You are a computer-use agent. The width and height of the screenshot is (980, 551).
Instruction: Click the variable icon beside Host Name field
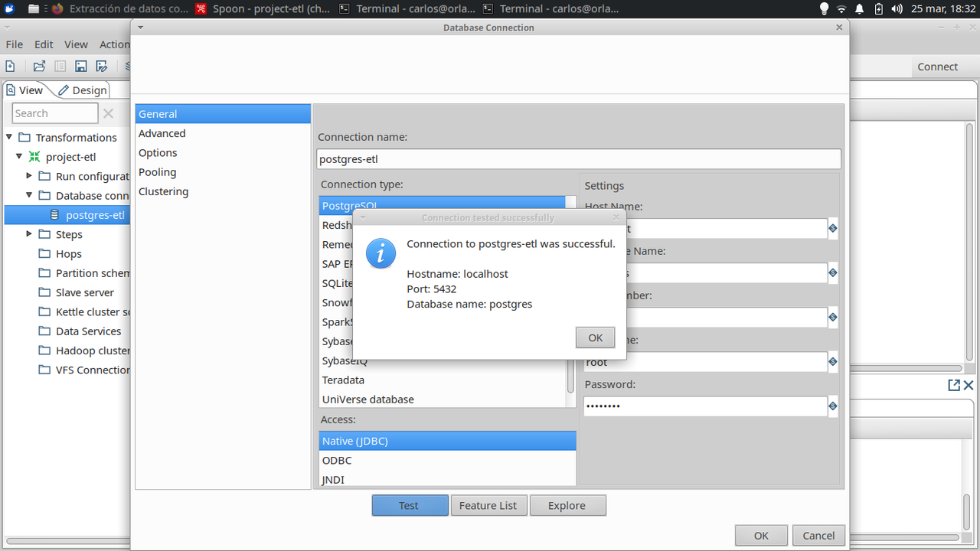point(833,228)
